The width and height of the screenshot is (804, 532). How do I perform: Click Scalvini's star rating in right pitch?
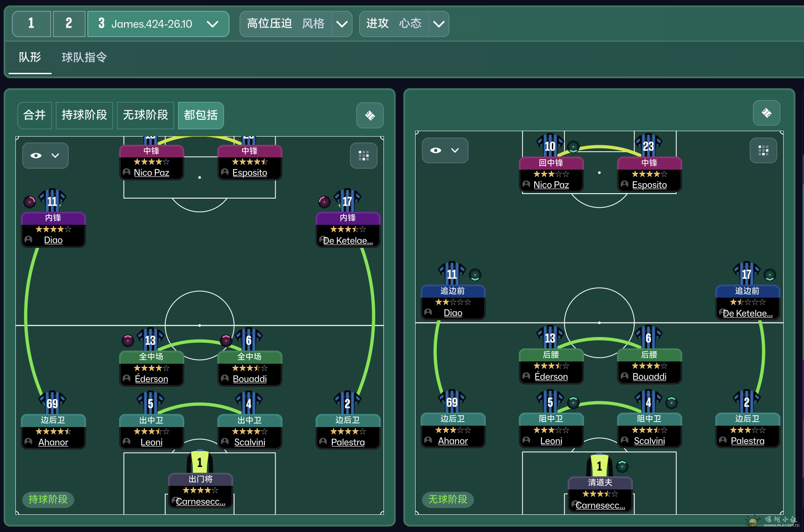pos(649,430)
